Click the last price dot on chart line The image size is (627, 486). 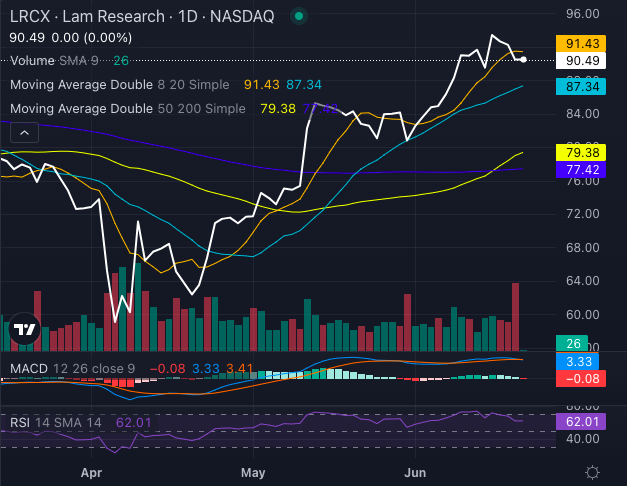(523, 60)
